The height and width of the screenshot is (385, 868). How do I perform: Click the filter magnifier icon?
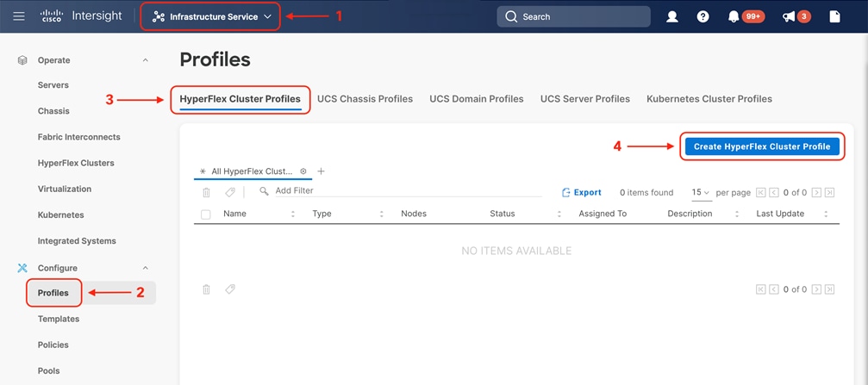coord(264,191)
